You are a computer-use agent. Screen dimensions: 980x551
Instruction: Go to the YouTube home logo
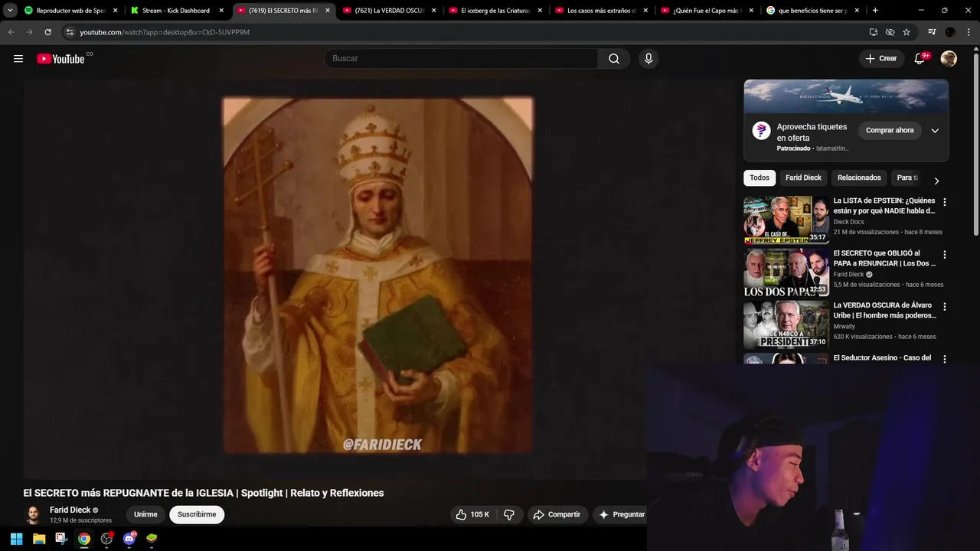click(60, 59)
